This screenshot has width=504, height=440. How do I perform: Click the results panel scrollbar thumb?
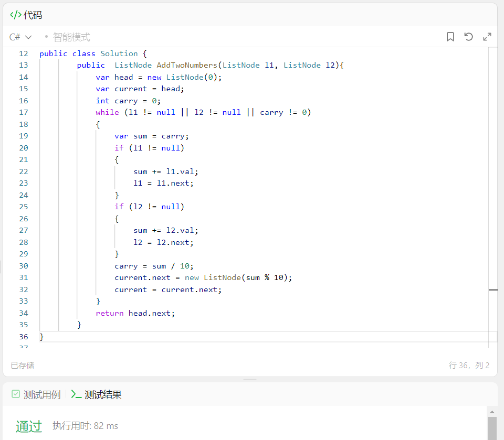492,428
